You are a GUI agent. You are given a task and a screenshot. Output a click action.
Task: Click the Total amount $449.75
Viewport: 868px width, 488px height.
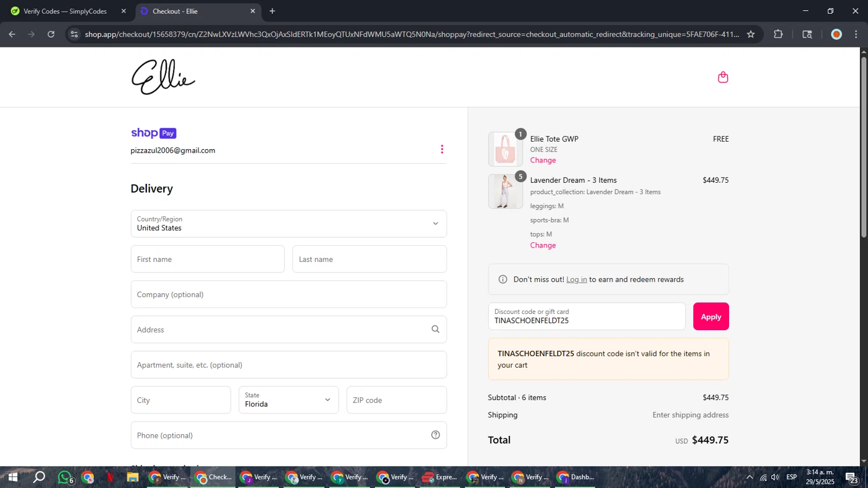point(710,440)
